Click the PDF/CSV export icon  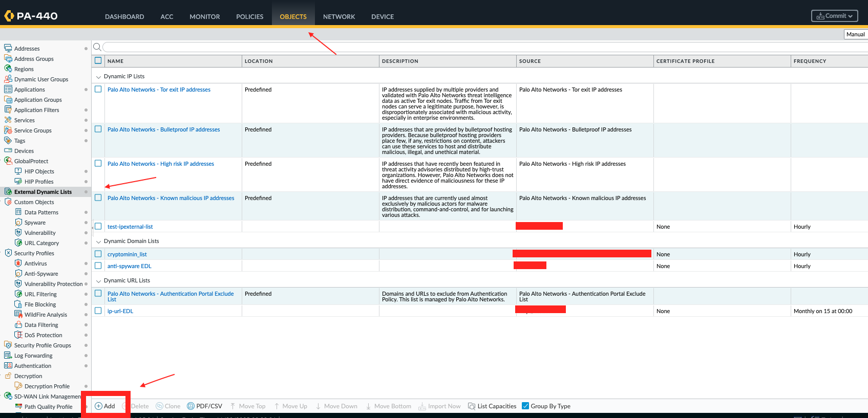coord(191,406)
